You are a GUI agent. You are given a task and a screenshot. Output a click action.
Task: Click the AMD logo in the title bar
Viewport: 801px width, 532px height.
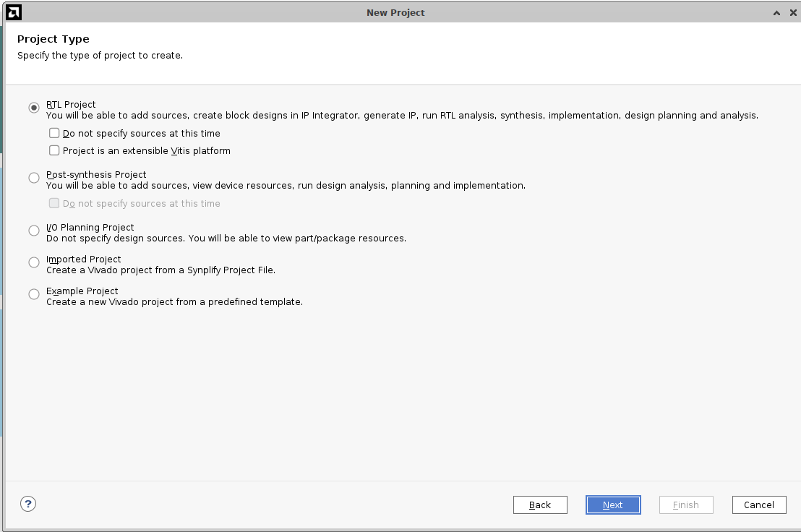13,12
